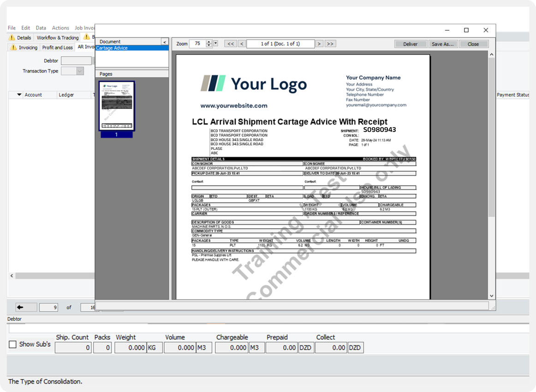Click the warning icon on Invoicing tab

(x=13, y=48)
